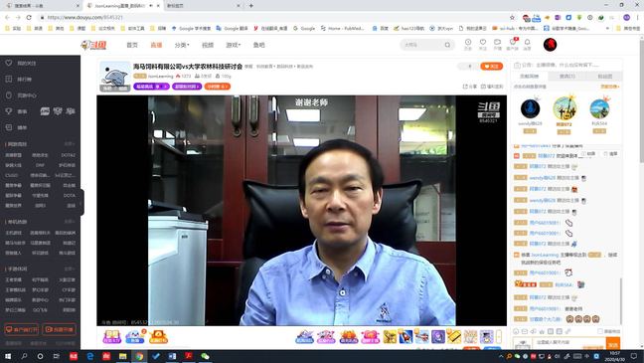
Task: Click the orange send button in chat
Action: 613,344
